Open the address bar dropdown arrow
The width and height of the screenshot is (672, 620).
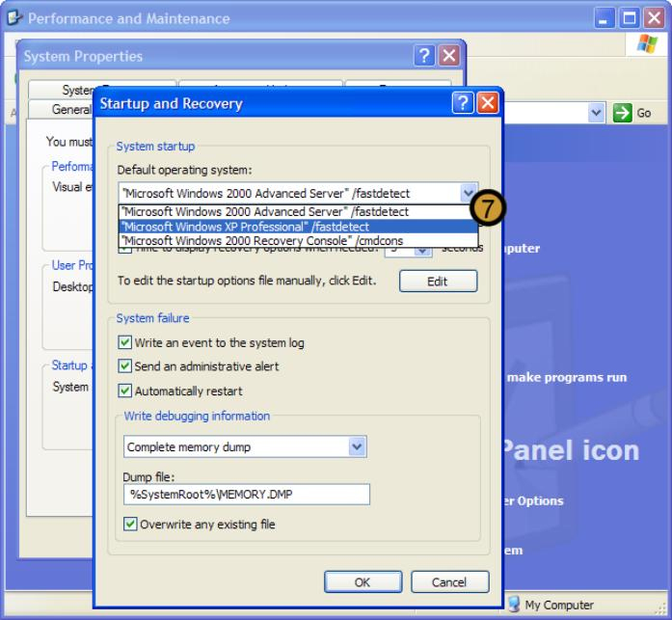[x=596, y=113]
